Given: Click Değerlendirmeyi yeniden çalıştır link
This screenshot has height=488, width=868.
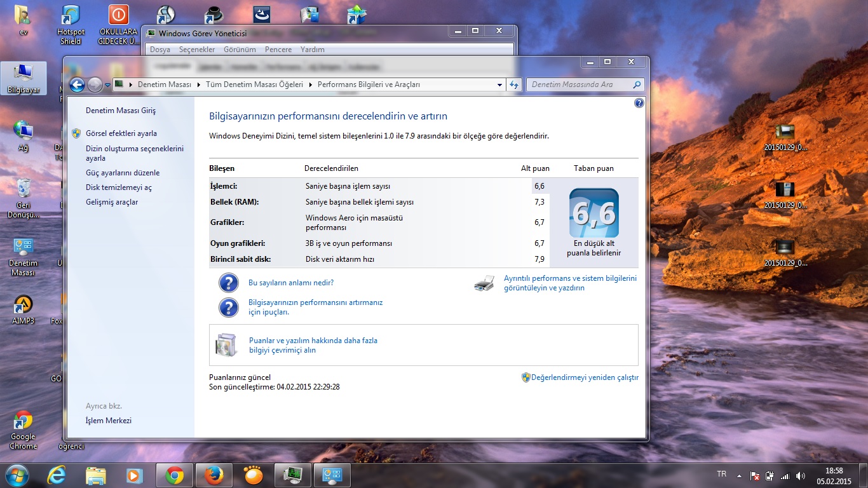Looking at the screenshot, I should point(584,377).
